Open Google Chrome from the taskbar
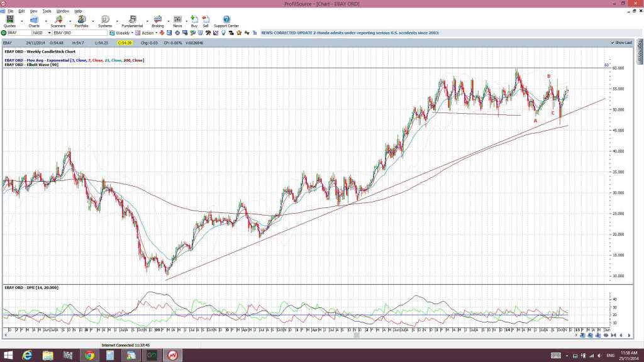The width and height of the screenshot is (644, 362). 89,355
